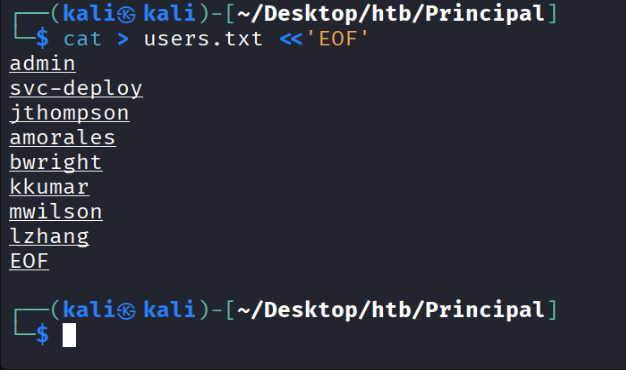Click the cat command word
Viewport: 626px width, 370px height.
click(x=82, y=39)
